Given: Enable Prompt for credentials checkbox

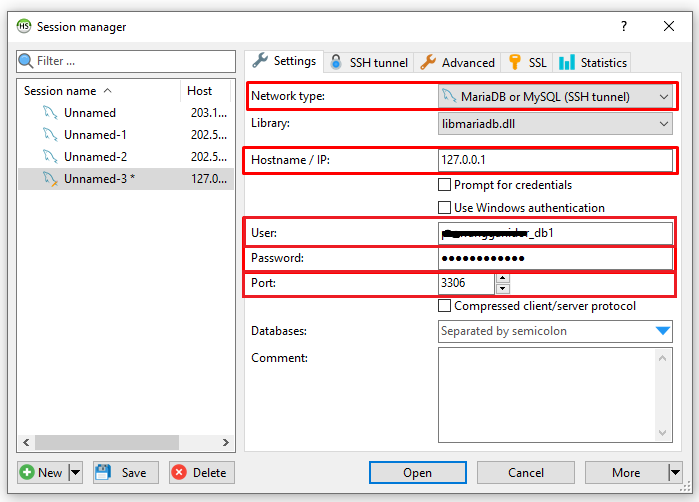Looking at the screenshot, I should point(444,185).
